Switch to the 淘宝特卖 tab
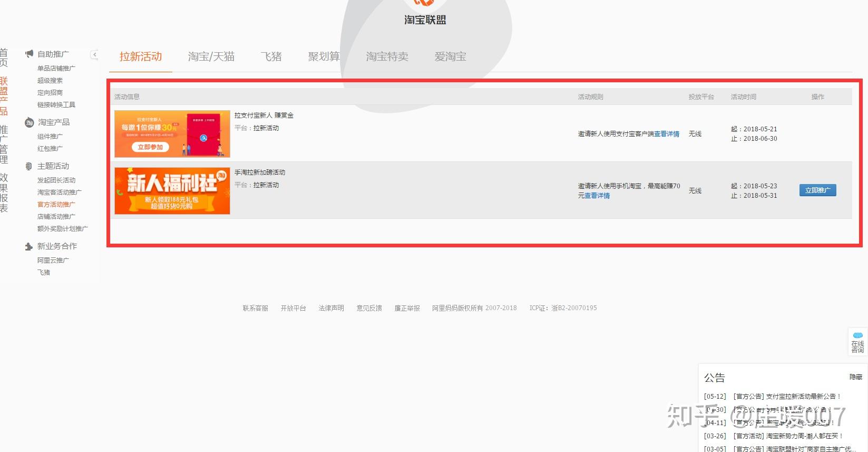 pyautogui.click(x=387, y=56)
